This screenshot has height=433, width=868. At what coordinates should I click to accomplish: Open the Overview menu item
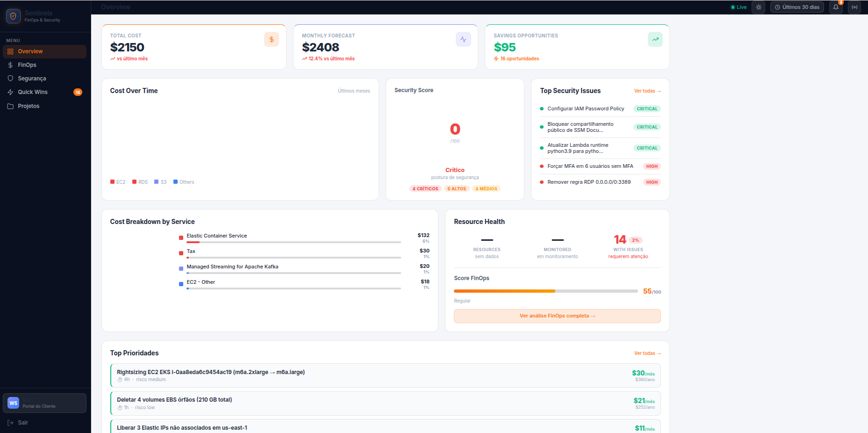pos(45,51)
